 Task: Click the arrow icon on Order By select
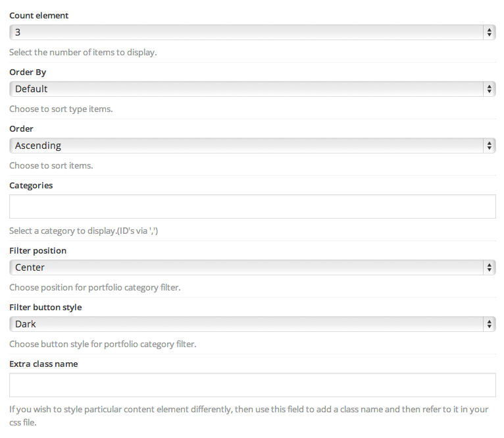pos(489,89)
